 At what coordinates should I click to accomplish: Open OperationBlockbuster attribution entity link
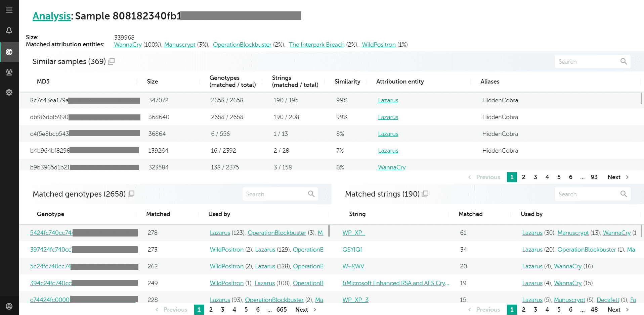(242, 45)
